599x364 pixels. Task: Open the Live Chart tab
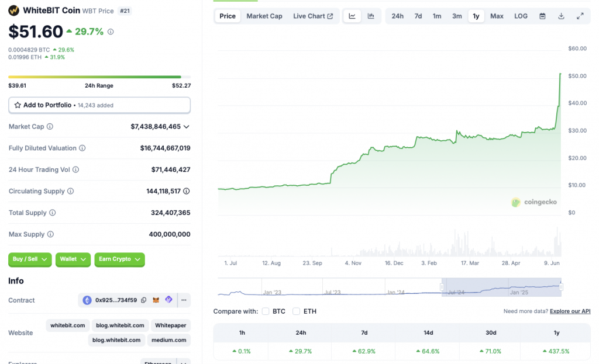point(313,16)
